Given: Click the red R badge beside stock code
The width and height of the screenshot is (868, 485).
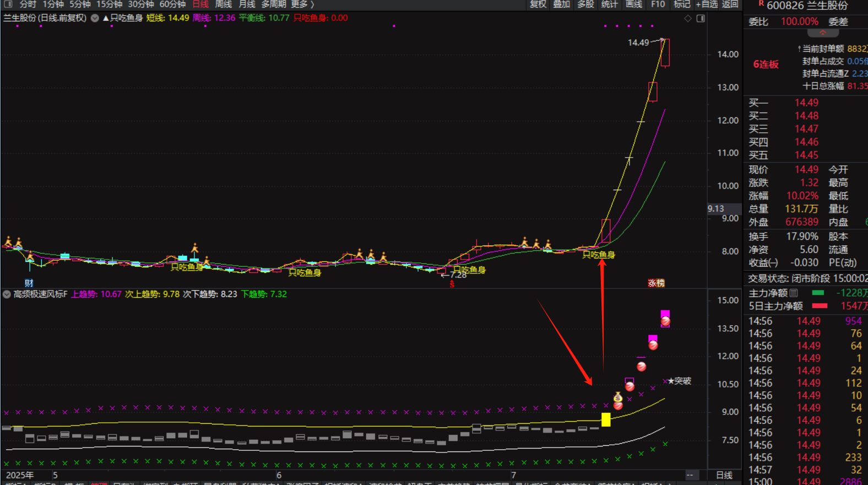Looking at the screenshot, I should click(761, 4).
